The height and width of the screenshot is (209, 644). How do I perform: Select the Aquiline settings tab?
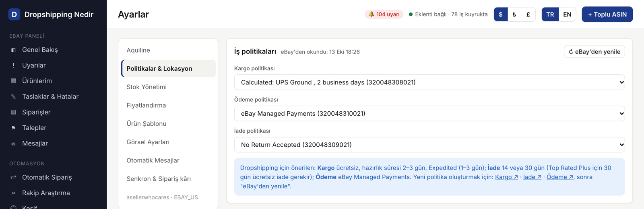coord(168,50)
